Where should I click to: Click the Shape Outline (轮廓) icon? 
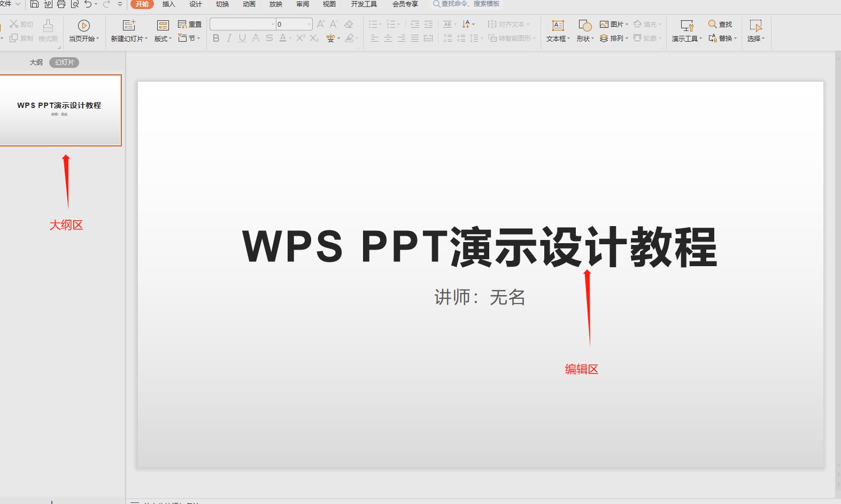tap(637, 38)
